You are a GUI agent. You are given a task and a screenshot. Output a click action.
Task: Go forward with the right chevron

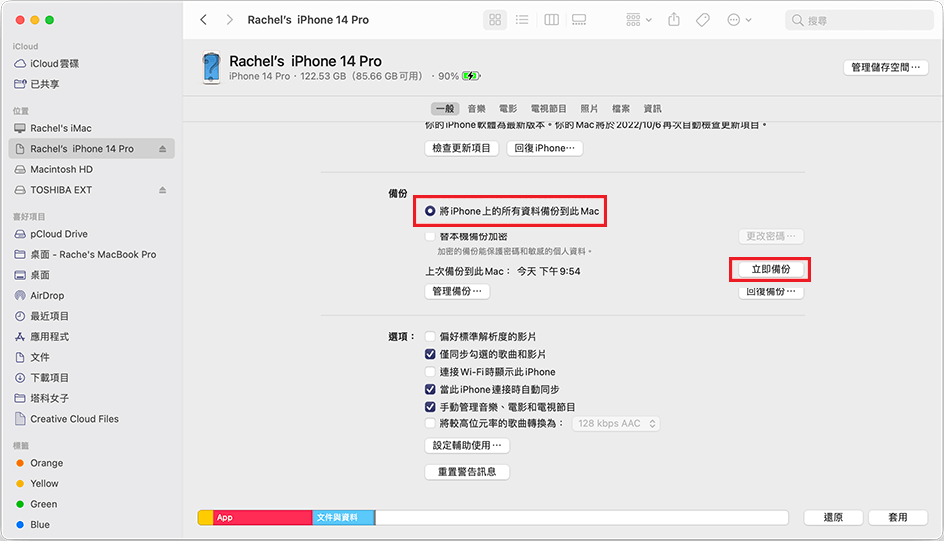point(229,20)
